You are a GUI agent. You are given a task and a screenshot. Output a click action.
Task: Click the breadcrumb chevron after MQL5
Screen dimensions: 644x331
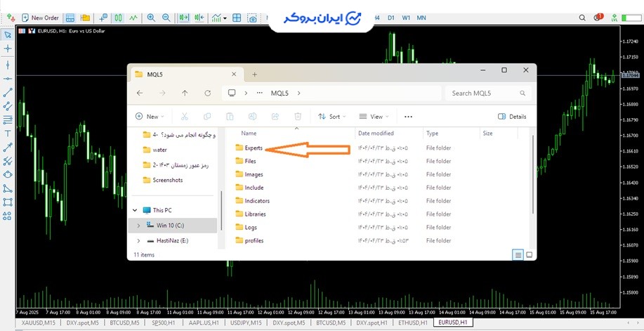(298, 93)
